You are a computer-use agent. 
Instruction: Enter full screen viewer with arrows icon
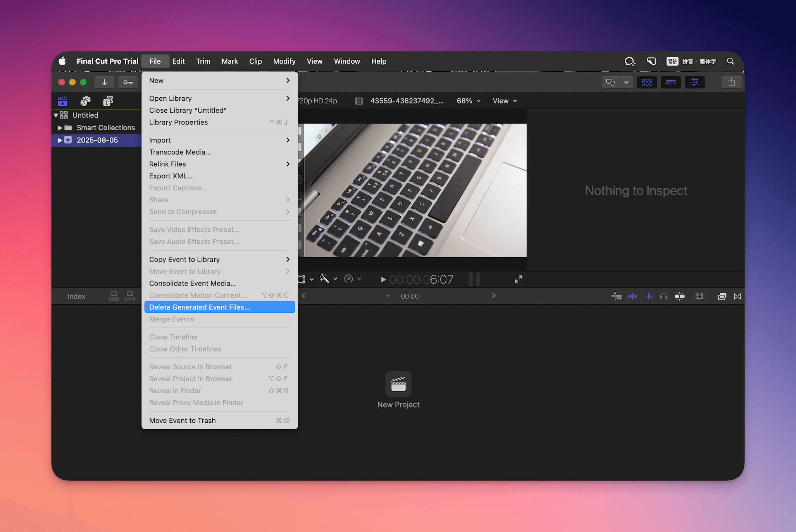518,279
